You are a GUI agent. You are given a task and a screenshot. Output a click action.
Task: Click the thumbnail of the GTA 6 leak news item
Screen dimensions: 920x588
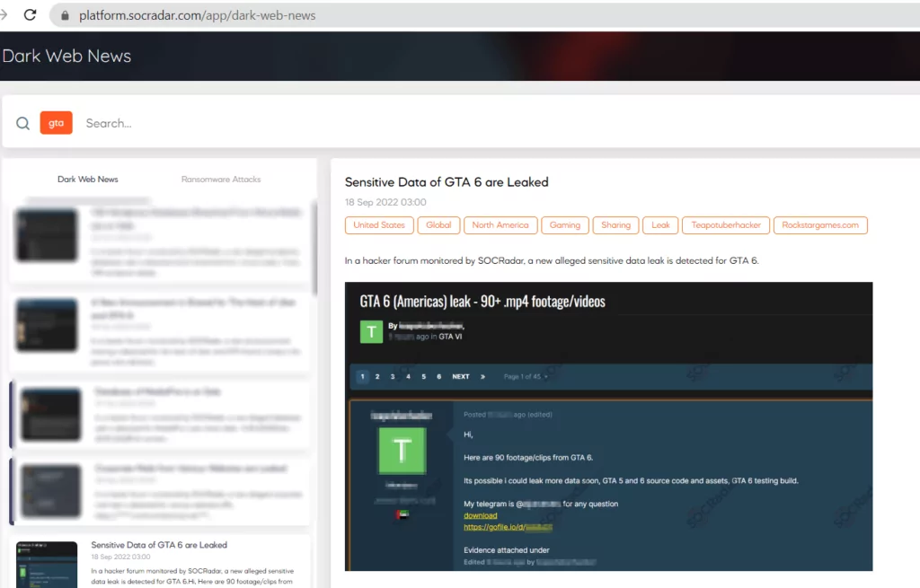point(47,565)
